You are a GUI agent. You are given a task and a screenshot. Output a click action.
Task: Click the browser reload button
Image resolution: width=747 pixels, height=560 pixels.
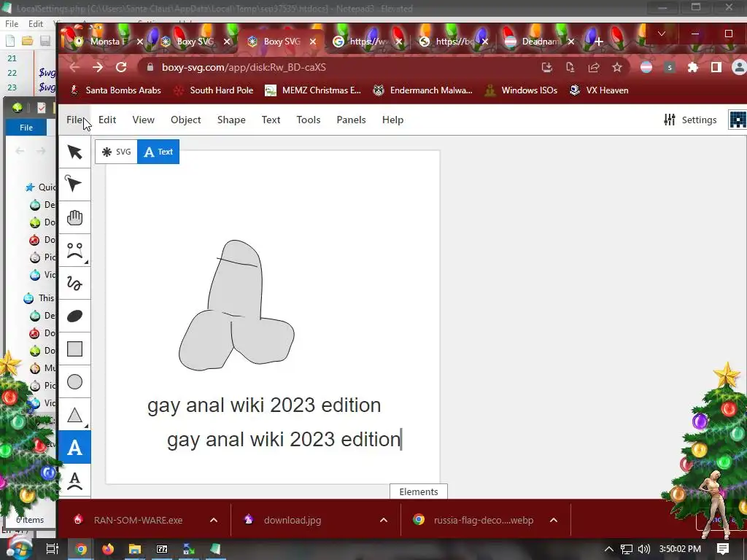(x=121, y=67)
